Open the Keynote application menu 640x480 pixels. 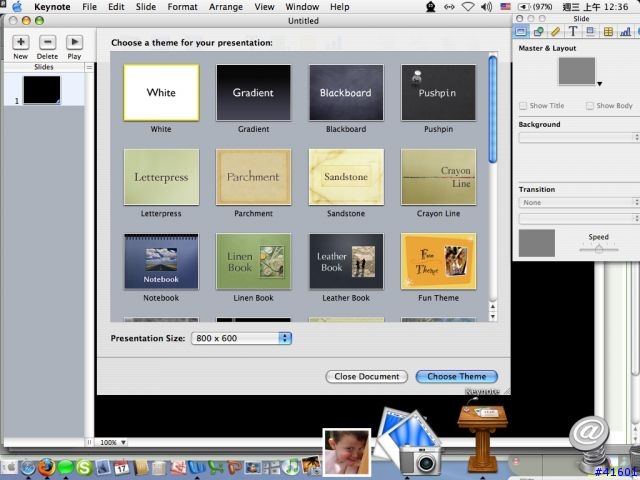[52, 7]
